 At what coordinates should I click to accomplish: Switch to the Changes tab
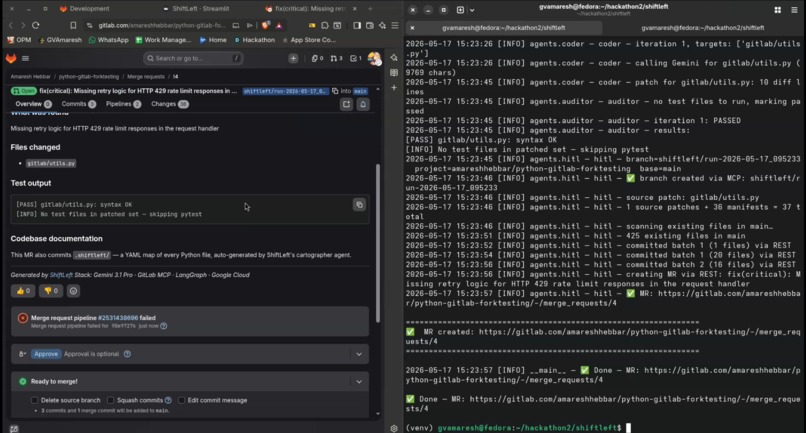click(x=170, y=104)
